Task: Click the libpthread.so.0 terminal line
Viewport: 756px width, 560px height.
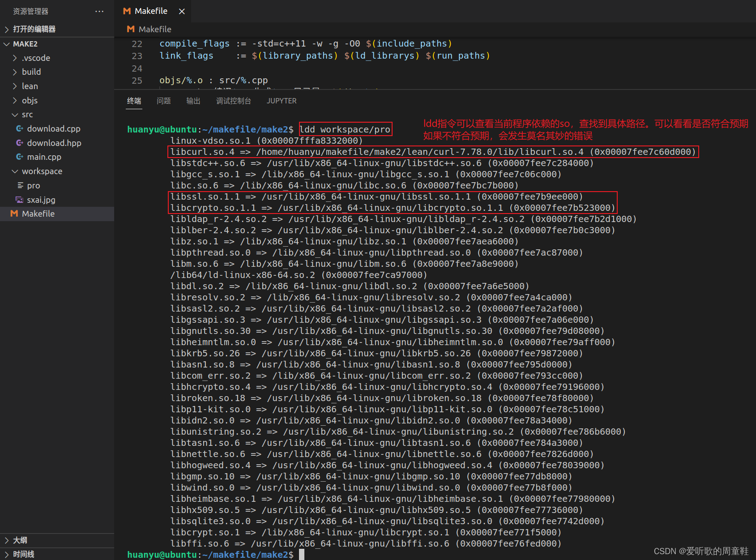Action: 376,252
